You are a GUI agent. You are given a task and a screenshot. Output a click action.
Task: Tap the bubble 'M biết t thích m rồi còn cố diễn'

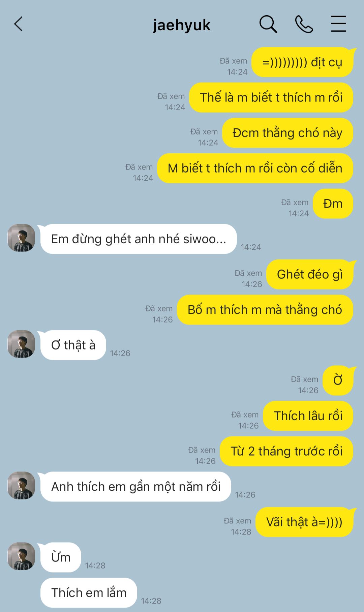[x=255, y=168]
